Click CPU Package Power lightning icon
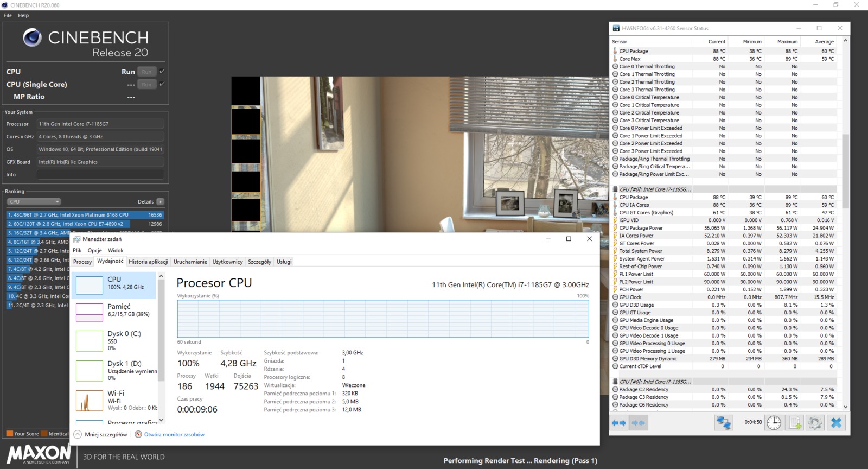The width and height of the screenshot is (868, 469). (x=615, y=228)
